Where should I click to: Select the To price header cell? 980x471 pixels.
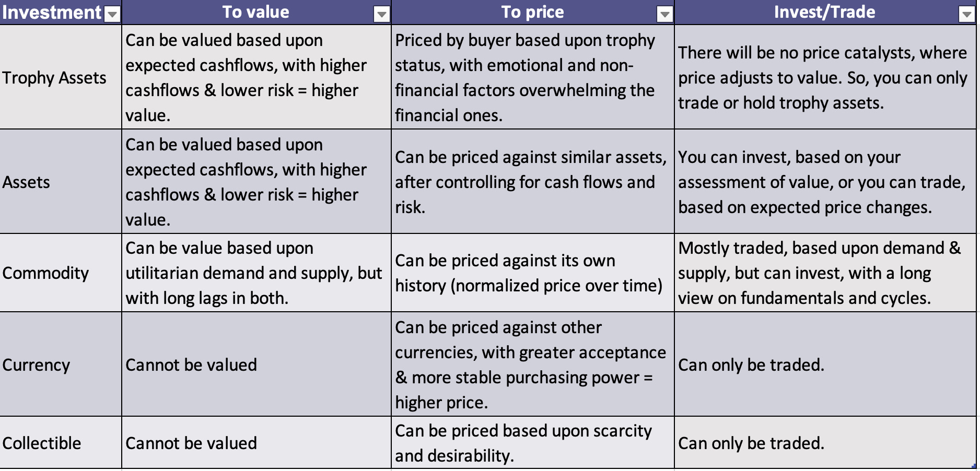click(533, 12)
